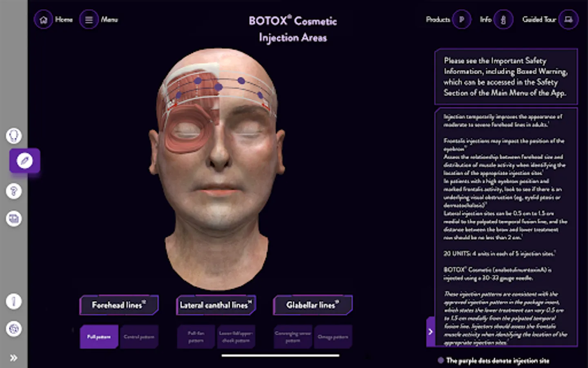Choose the Full-fan pattern option
This screenshot has width=588, height=368.
tap(196, 337)
